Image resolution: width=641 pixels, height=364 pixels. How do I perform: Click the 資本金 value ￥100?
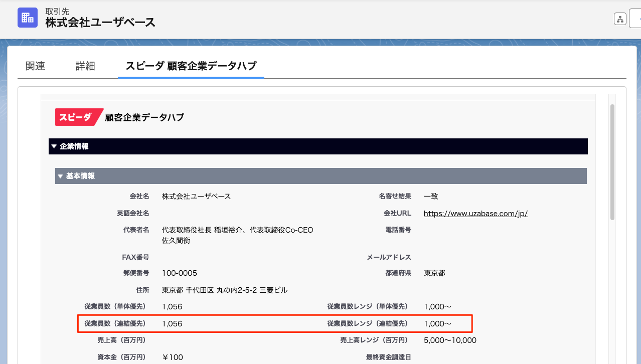(173, 357)
